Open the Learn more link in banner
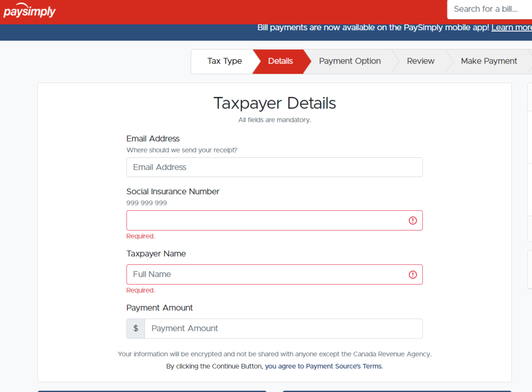The image size is (532, 392). click(x=511, y=28)
